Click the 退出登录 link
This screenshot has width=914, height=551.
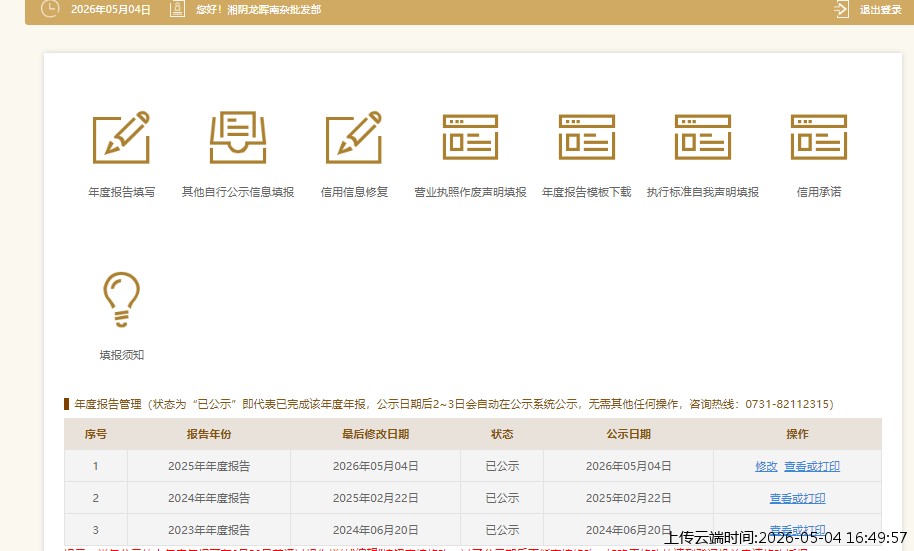coord(880,9)
